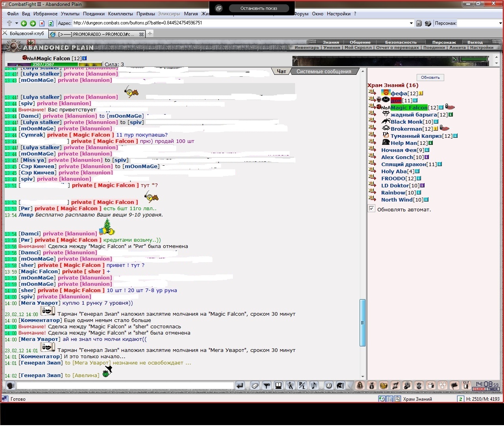Select the PROMORADIO browser tab
The width and height of the screenshot is (504, 433).
(96, 34)
